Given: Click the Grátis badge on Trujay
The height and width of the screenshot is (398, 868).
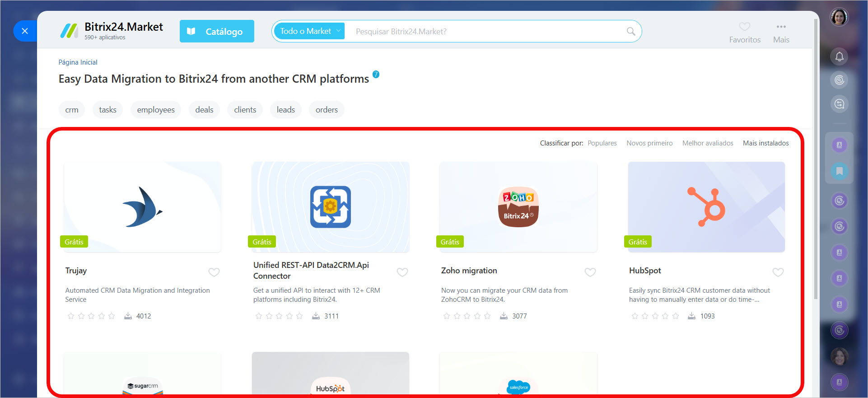Looking at the screenshot, I should [x=74, y=242].
